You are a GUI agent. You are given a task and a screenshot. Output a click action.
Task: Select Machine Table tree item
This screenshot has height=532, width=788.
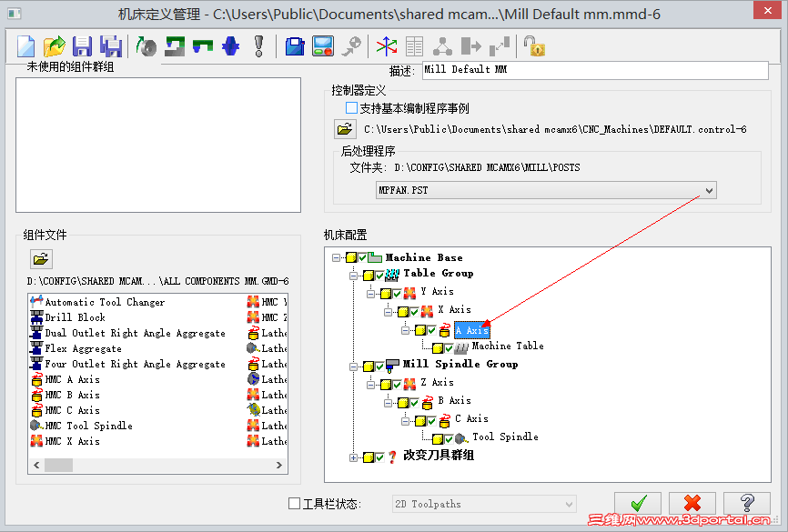508,346
